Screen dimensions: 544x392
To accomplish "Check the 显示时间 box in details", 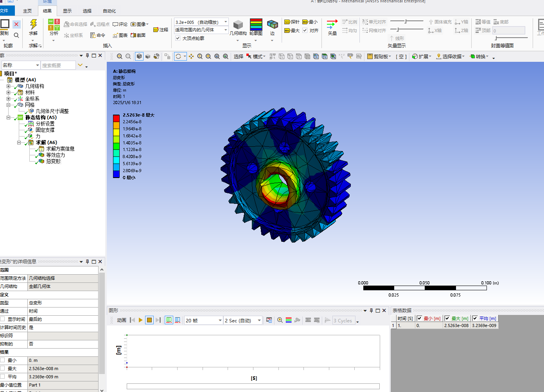I will [2, 319].
